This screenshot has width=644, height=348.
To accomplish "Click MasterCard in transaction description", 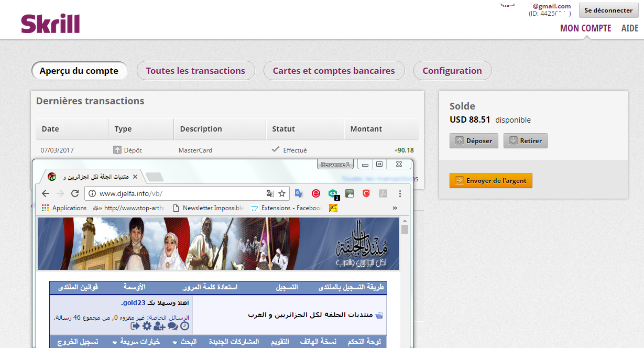I will coord(195,150).
